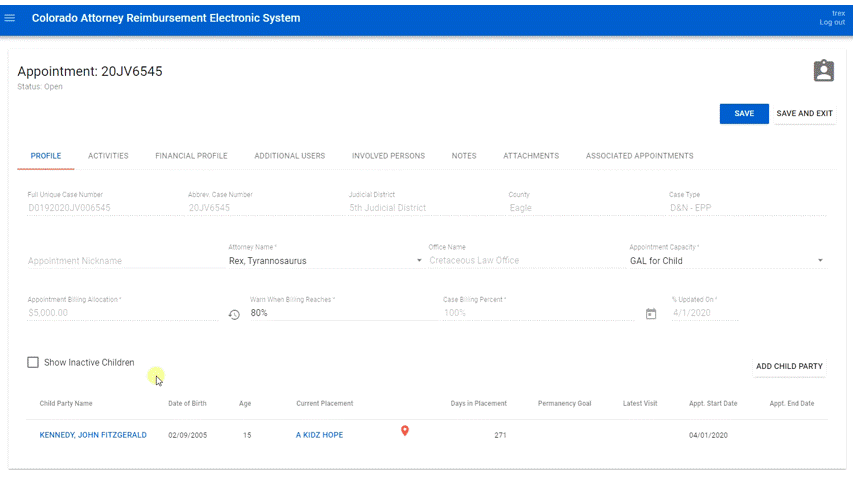Click the Appointment Nickname field

[125, 261]
